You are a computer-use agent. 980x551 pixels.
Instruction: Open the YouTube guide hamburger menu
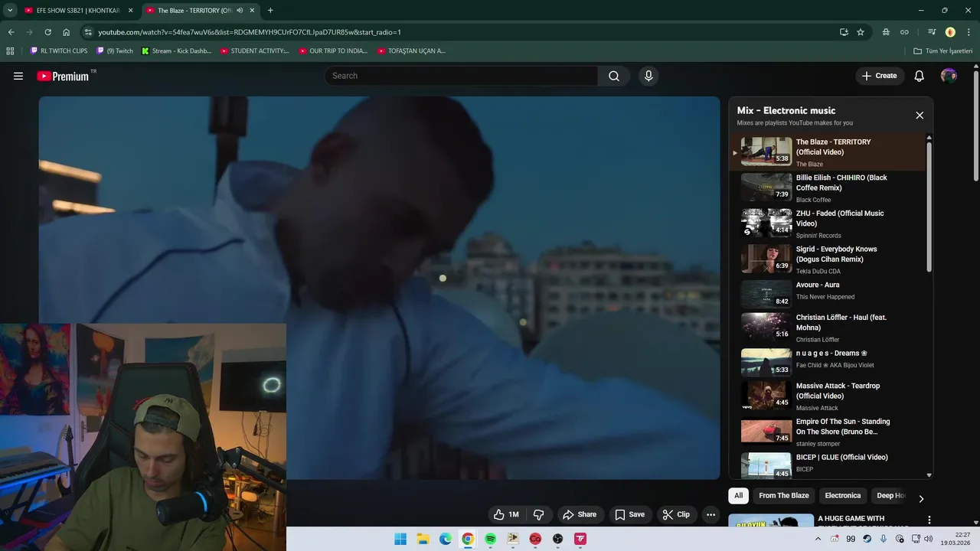point(18,76)
